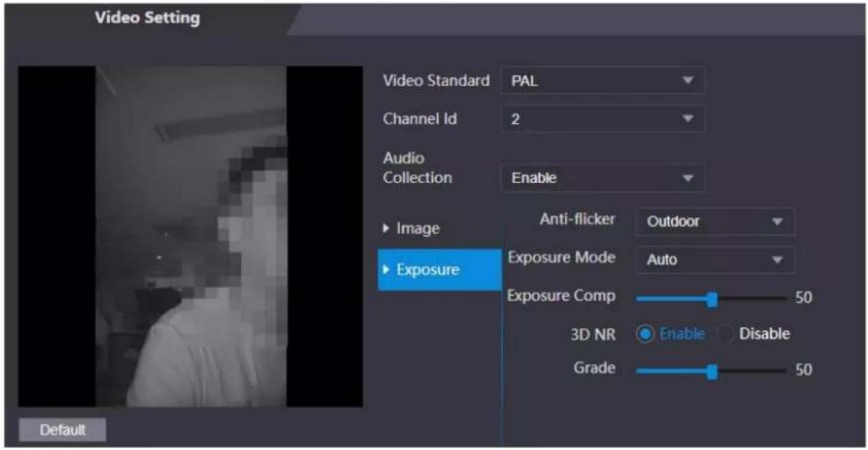Click the Video Standard label
The image size is (868, 450).
(x=436, y=81)
